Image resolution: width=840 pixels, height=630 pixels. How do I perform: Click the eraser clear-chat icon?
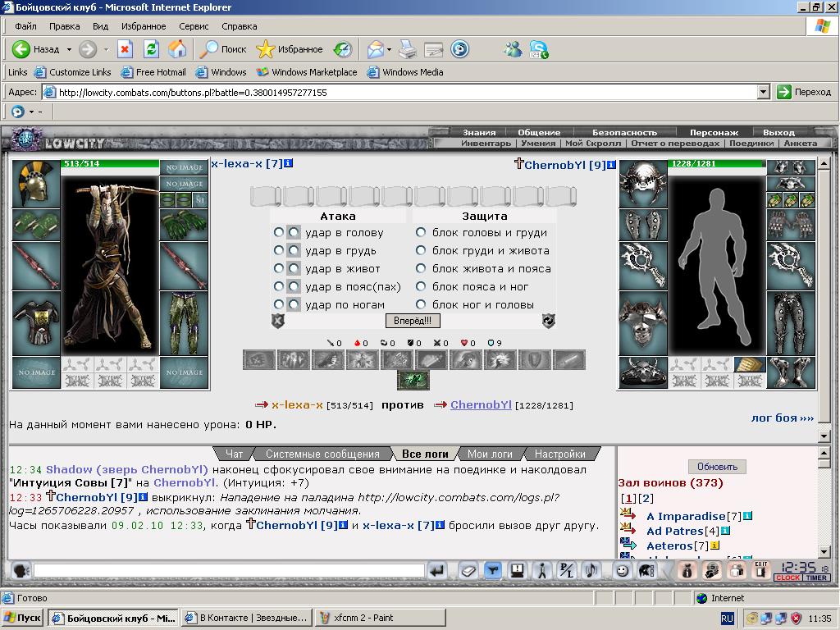point(468,571)
